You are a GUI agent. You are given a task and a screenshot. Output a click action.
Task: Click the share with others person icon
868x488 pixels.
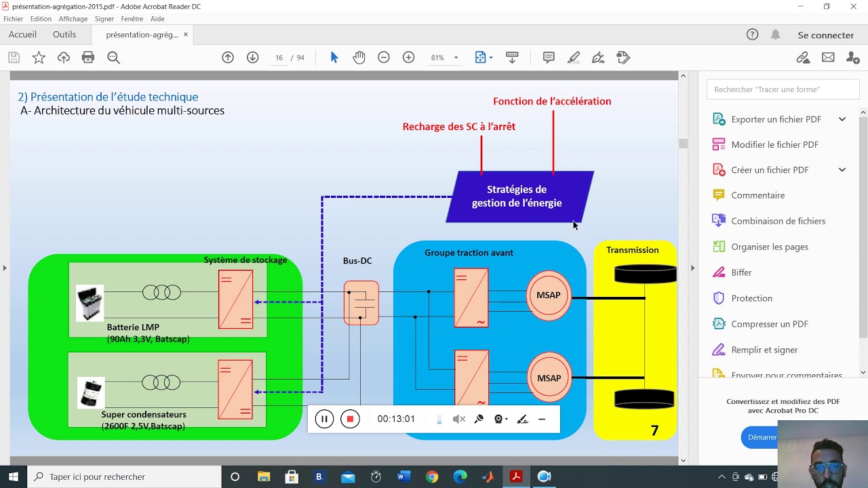tap(853, 58)
